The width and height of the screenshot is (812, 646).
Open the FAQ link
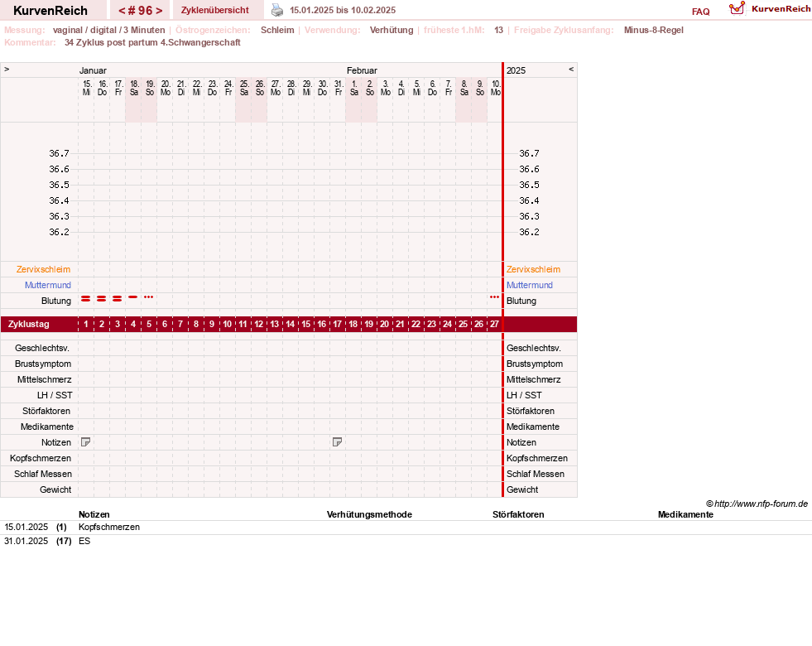click(x=700, y=12)
